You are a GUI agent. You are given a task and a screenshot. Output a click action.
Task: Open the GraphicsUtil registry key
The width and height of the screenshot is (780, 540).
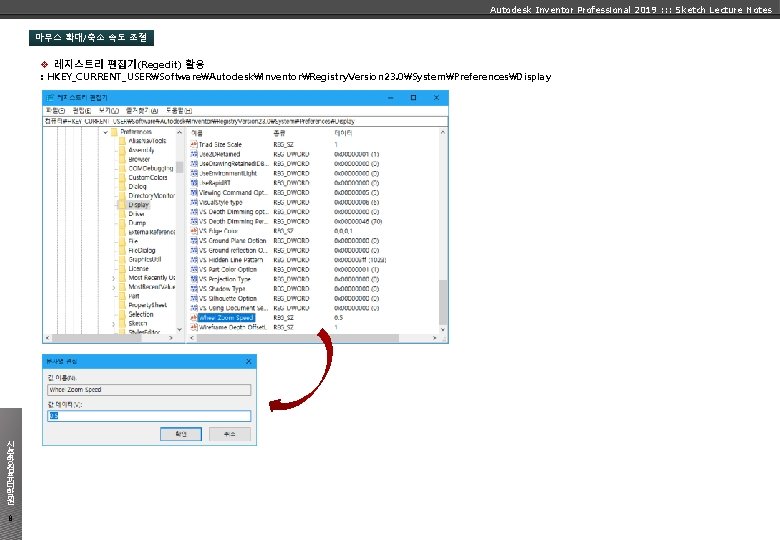tap(145, 260)
